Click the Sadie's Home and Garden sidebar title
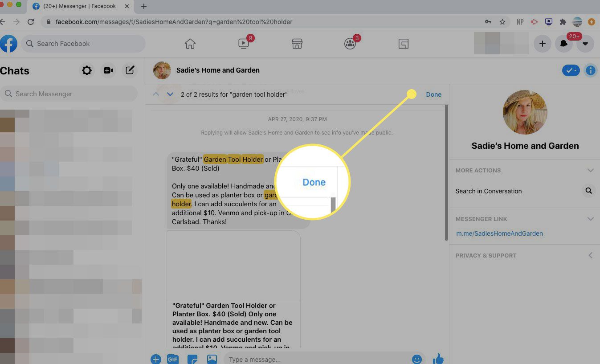The width and height of the screenshot is (600, 364). (x=525, y=146)
